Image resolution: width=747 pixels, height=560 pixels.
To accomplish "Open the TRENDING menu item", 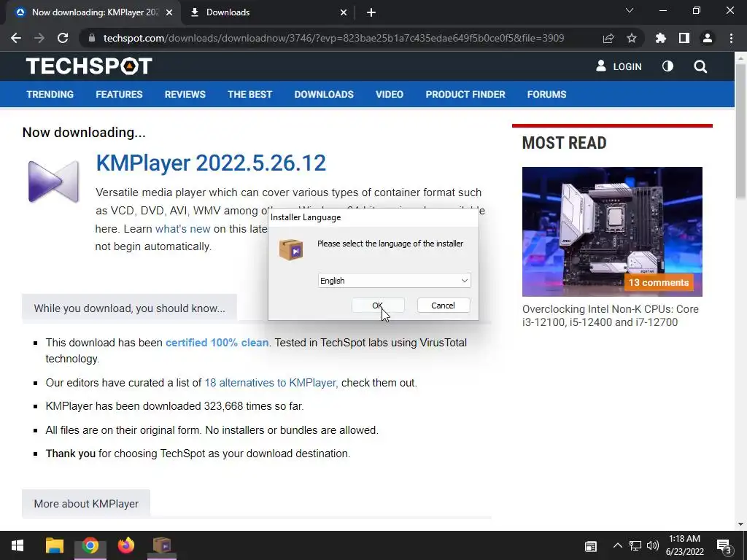I will pyautogui.click(x=50, y=94).
